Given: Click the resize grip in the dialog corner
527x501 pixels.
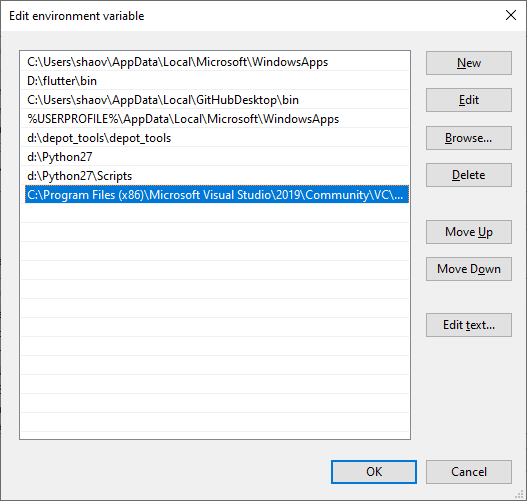Looking at the screenshot, I should 520,494.
